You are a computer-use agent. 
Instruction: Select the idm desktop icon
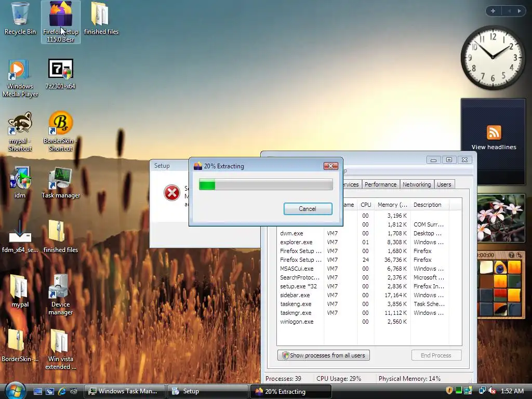click(20, 182)
